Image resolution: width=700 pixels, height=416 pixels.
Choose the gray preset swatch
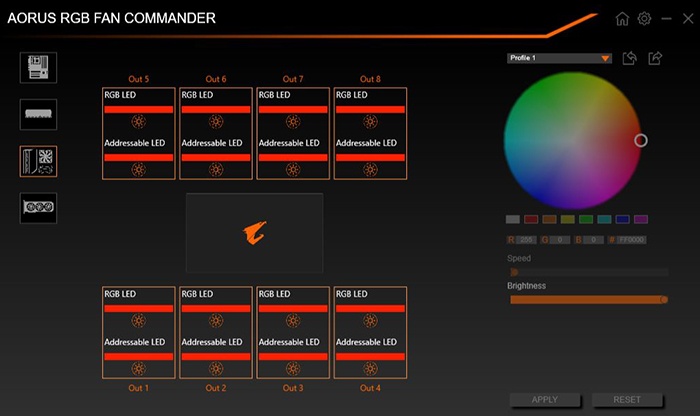point(512,219)
